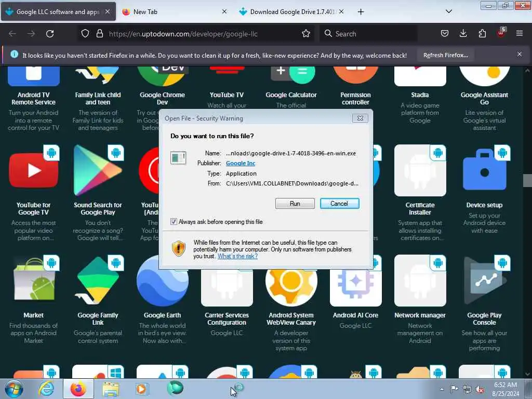Open the Stadia app title
Screen dimensions: 532x399
[420, 95]
